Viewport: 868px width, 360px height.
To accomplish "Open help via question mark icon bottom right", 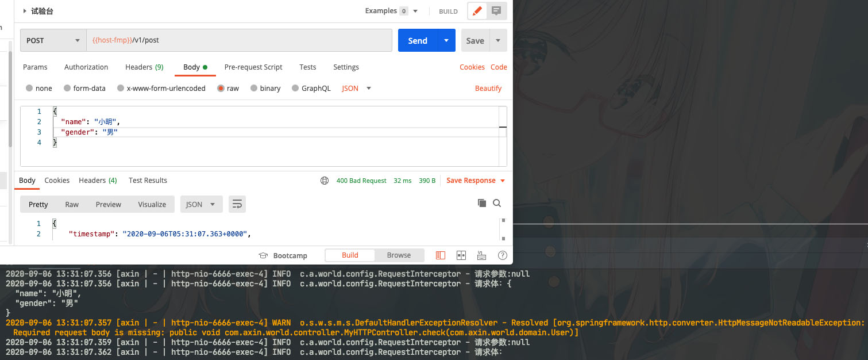I will pos(502,255).
